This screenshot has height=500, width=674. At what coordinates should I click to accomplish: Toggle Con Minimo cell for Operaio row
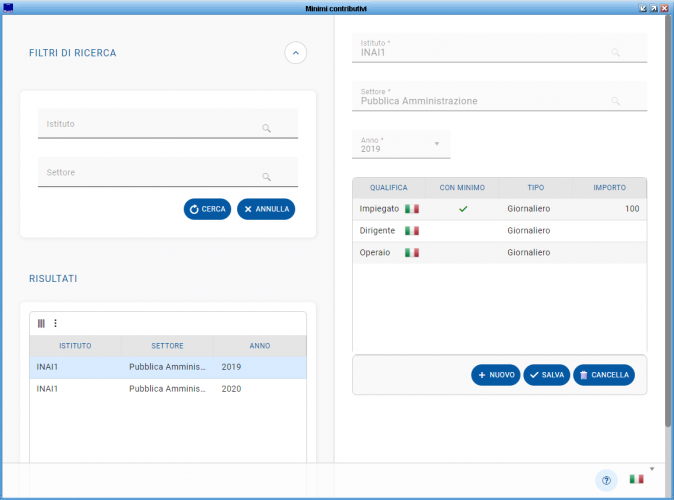pos(463,253)
